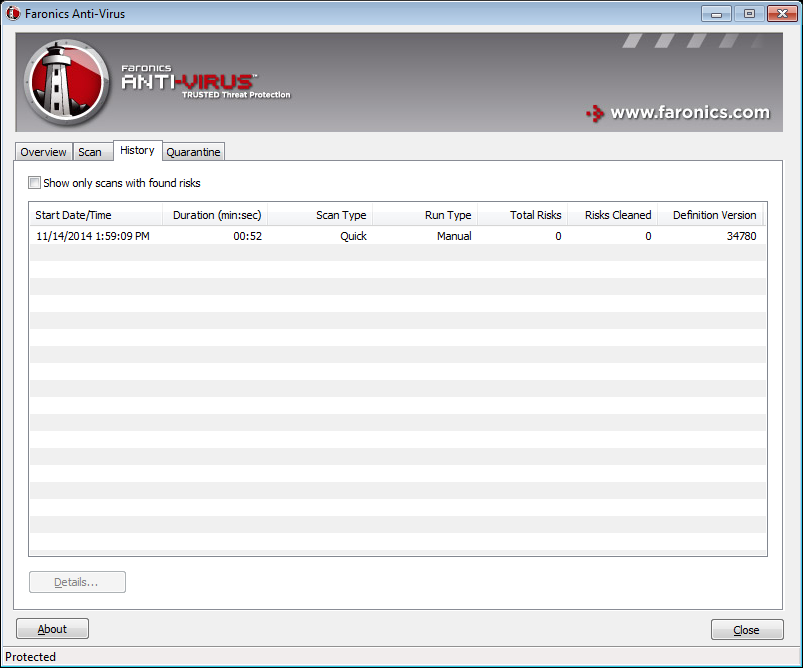
Task: Click the Risks Cleaned column header
Action: tap(613, 215)
